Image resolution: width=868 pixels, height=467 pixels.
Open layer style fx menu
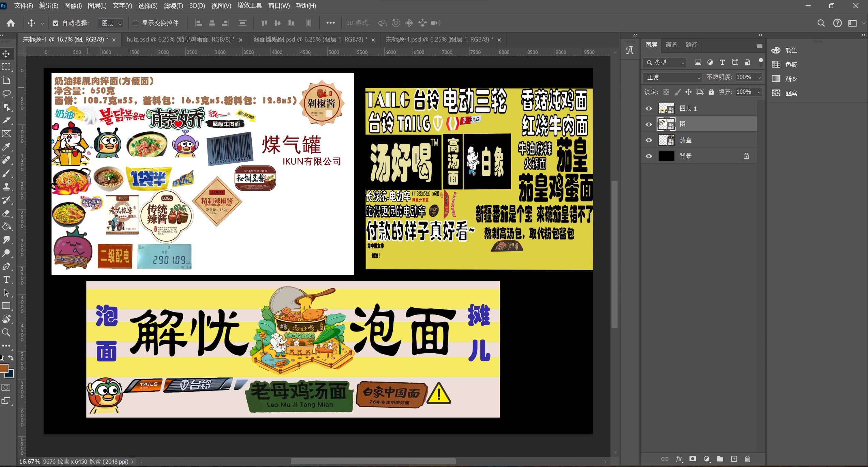coord(679,459)
